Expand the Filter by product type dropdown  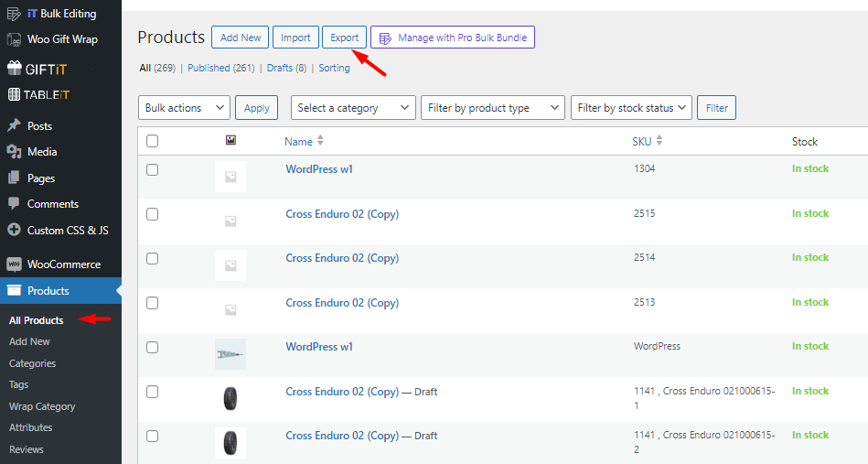(493, 107)
